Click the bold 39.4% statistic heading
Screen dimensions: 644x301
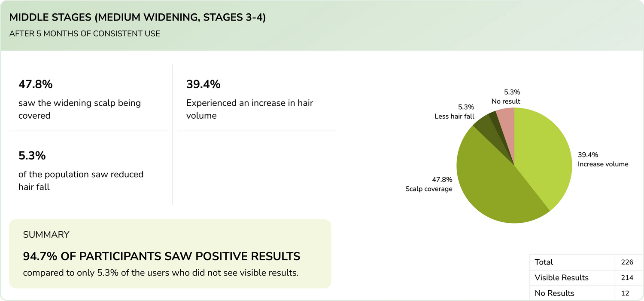click(x=203, y=84)
